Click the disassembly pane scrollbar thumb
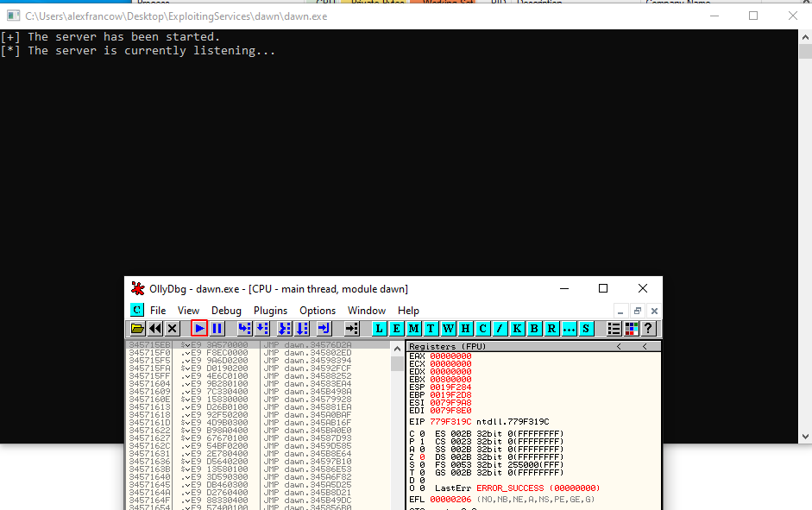 point(397,363)
